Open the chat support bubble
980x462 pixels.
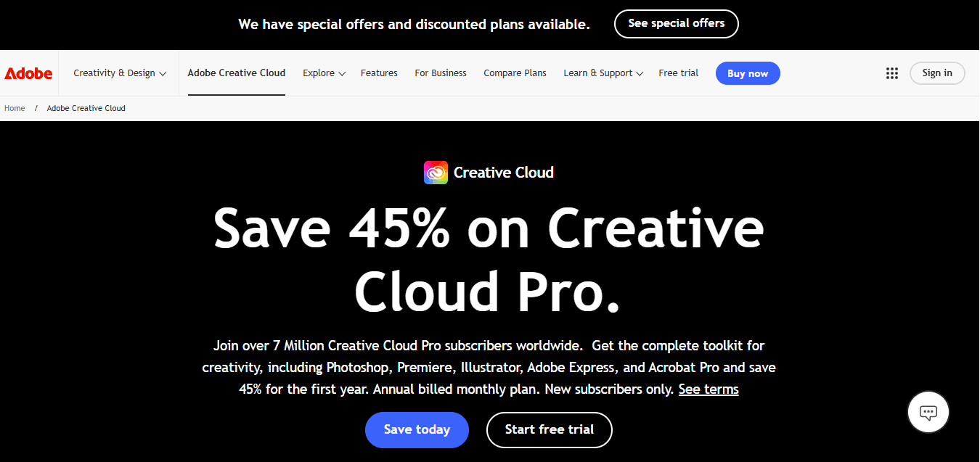pyautogui.click(x=928, y=413)
